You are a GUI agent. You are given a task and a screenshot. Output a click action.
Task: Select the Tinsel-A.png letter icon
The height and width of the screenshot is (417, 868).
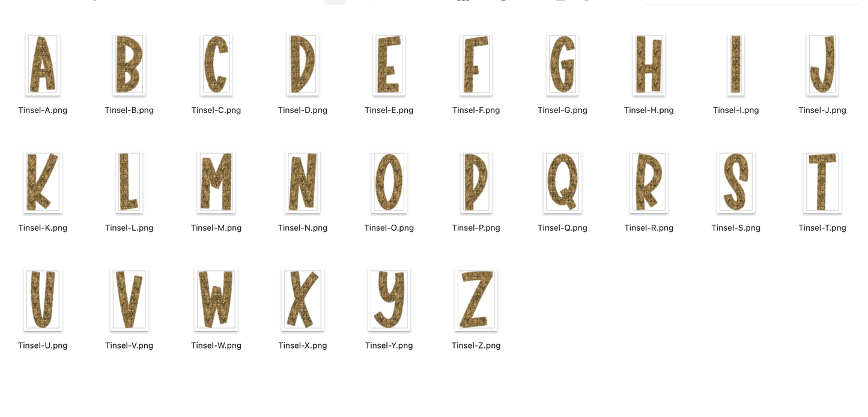pyautogui.click(x=42, y=64)
